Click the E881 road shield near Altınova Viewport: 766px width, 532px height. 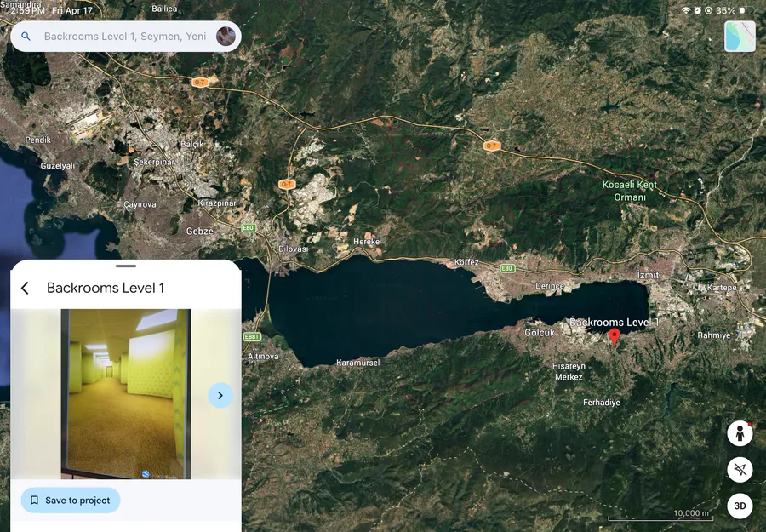(x=252, y=336)
